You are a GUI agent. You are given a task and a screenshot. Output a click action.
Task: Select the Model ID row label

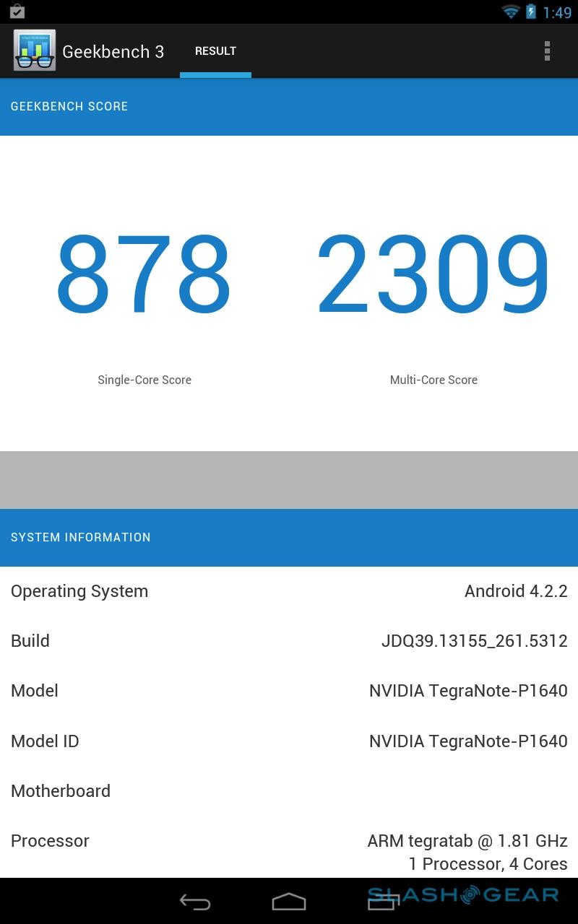pyautogui.click(x=45, y=741)
